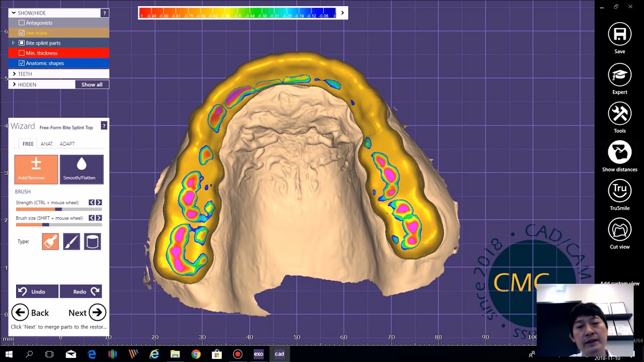Select the Smooth/Flatten mode
644x362 pixels.
tap(82, 169)
